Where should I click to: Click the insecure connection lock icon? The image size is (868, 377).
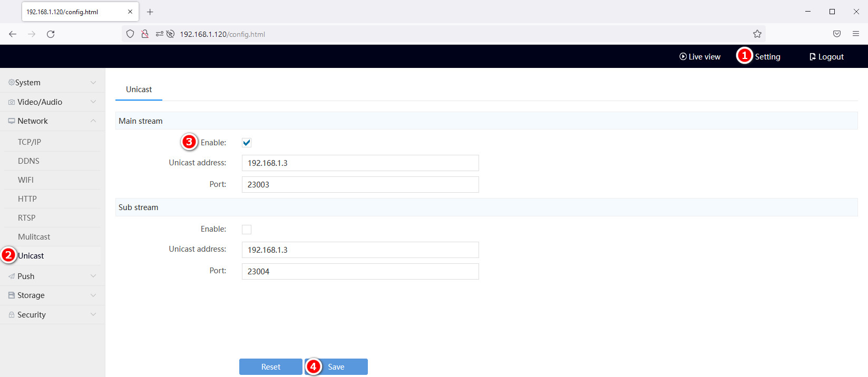click(145, 34)
